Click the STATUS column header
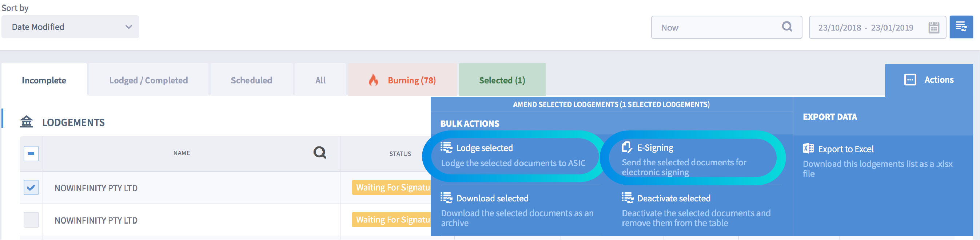Viewport: 980px width, 240px height. click(x=400, y=154)
